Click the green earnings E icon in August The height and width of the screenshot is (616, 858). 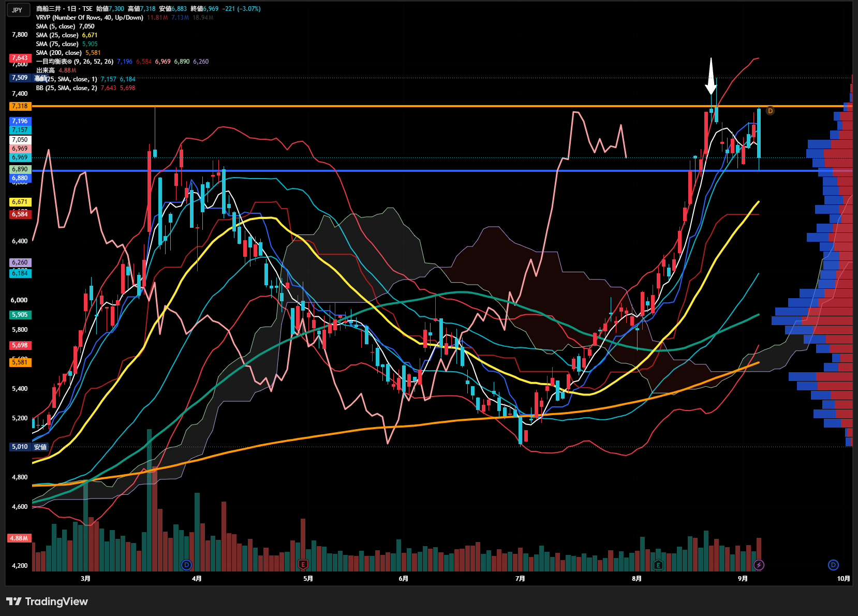pyautogui.click(x=658, y=565)
